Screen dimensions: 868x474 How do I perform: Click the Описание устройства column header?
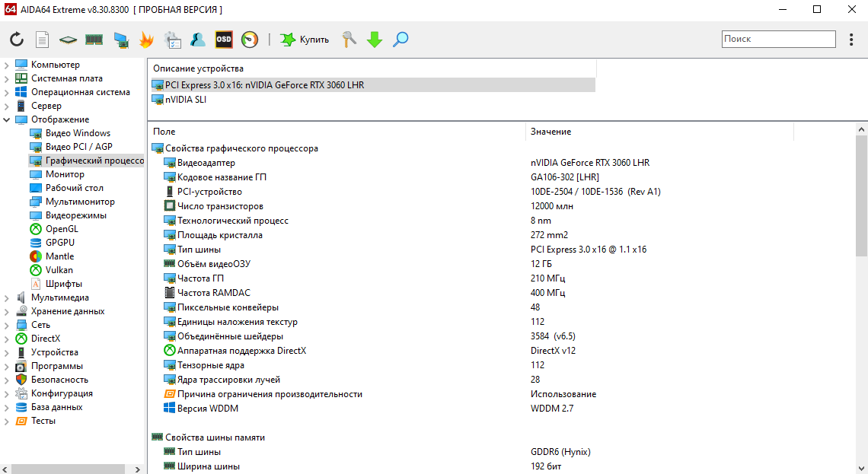point(372,68)
